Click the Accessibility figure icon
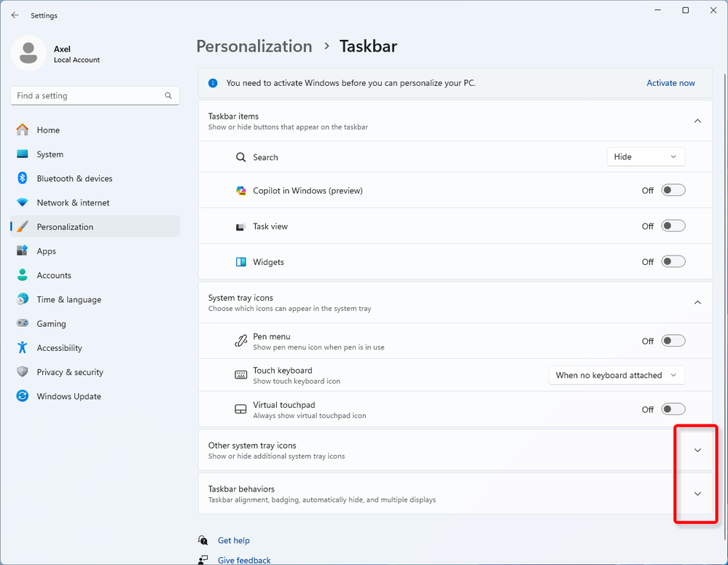Screen dimensions: 728x565 coord(23,347)
